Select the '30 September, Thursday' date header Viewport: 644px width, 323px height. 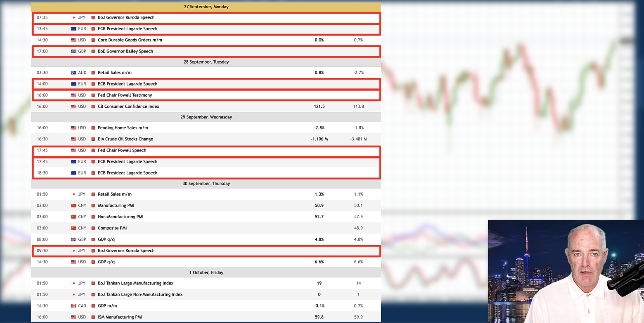(206, 183)
